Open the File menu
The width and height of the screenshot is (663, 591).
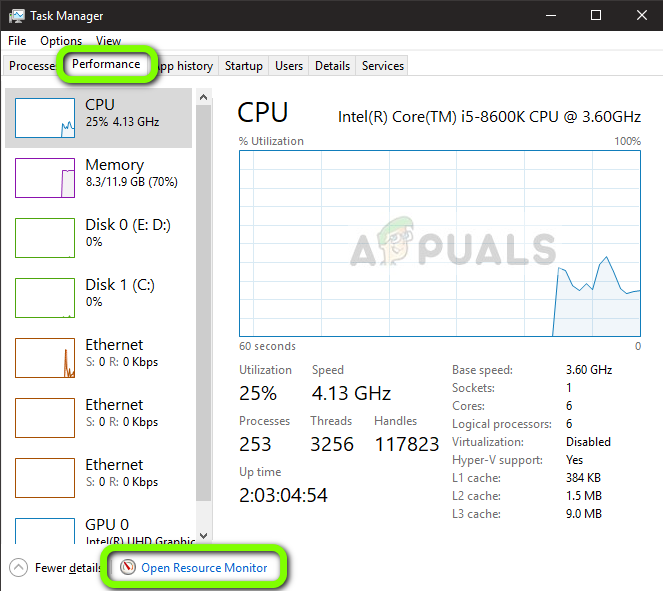17,41
